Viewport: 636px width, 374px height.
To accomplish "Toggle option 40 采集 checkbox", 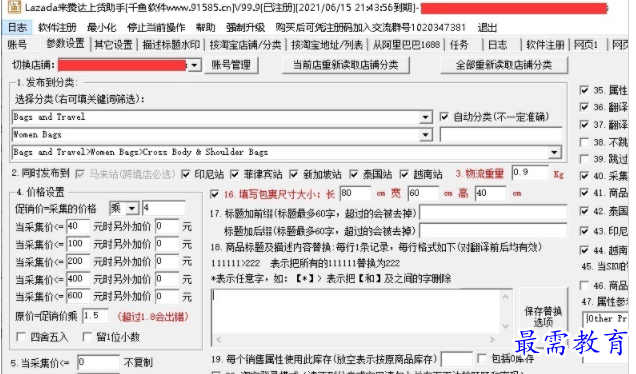I will tap(584, 176).
